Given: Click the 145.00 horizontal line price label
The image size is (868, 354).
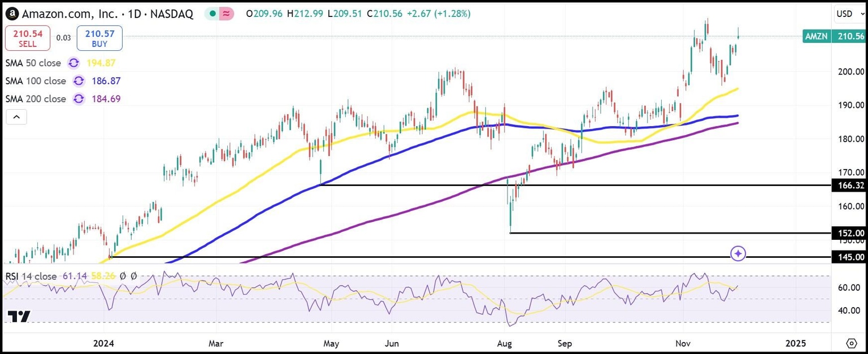Looking at the screenshot, I should [848, 257].
